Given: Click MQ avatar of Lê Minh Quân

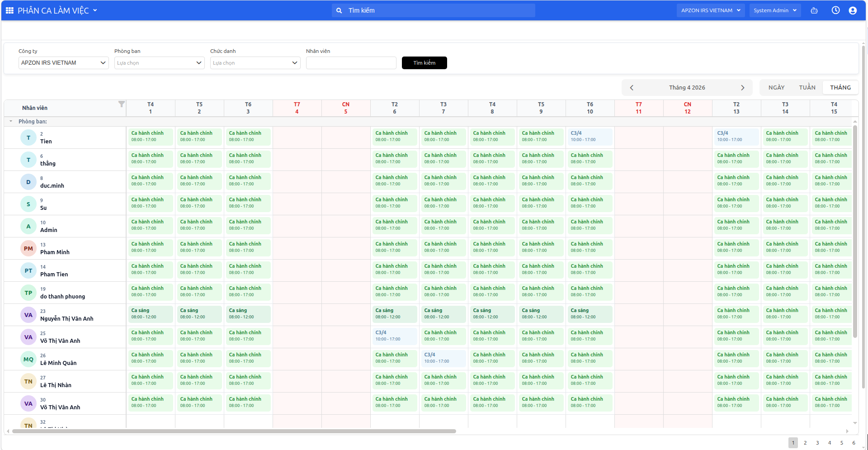Looking at the screenshot, I should (x=28, y=359).
